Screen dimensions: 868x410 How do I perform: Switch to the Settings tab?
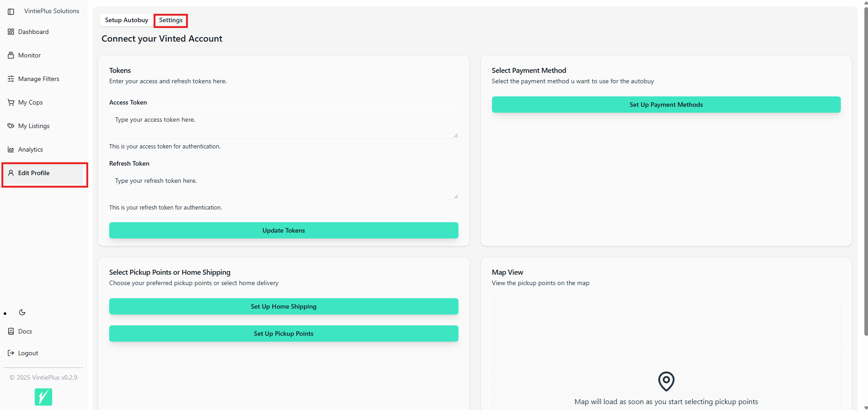click(x=171, y=20)
